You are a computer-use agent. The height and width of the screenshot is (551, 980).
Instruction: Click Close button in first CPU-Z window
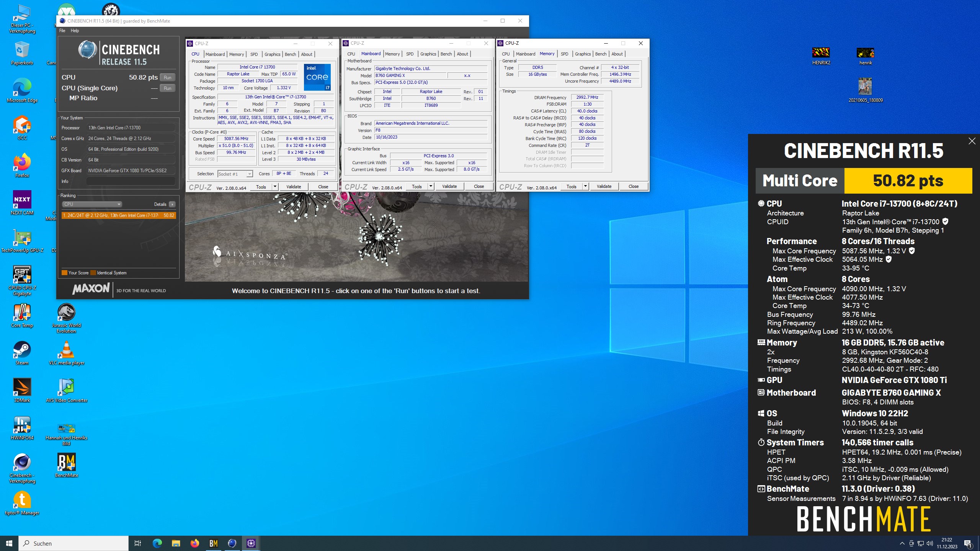323,187
